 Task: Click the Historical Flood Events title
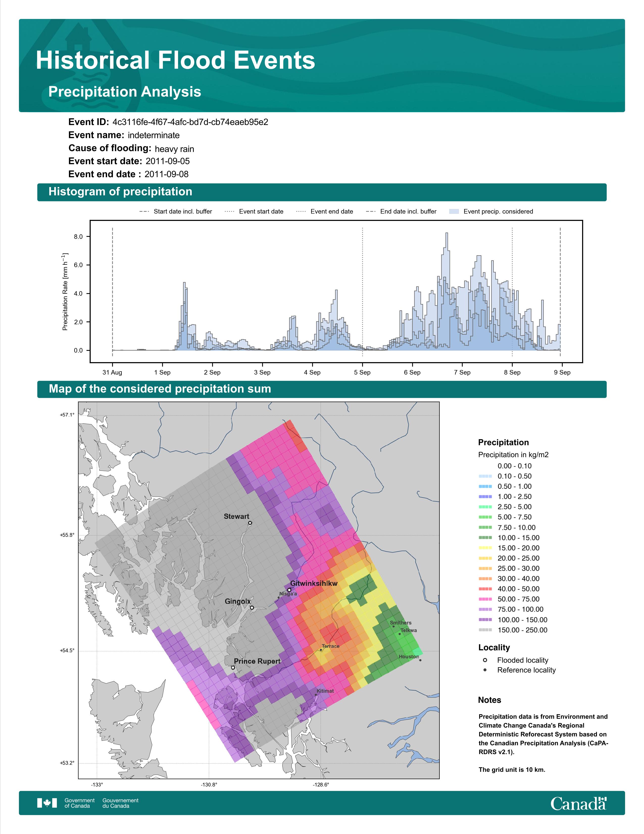click(x=176, y=60)
